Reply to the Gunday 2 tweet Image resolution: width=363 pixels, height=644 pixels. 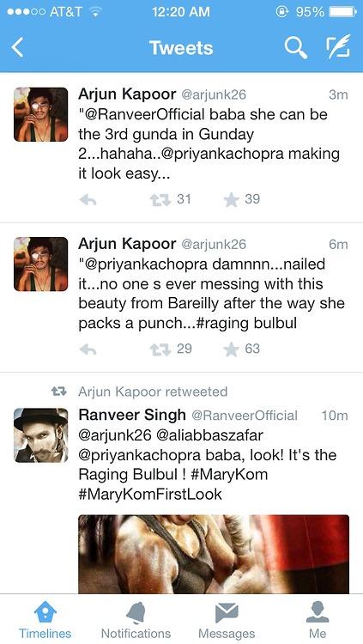pos(88,200)
